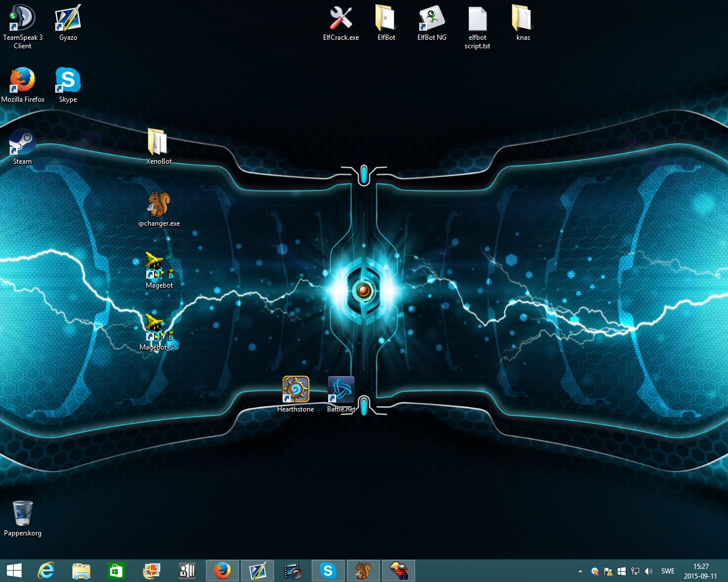Switch to Gyazo in the taskbar
Viewport: 728px width, 582px height.
click(x=258, y=571)
